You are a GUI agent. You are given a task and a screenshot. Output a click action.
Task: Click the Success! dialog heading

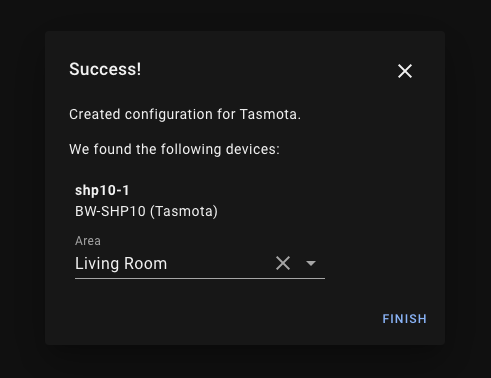[105, 69]
